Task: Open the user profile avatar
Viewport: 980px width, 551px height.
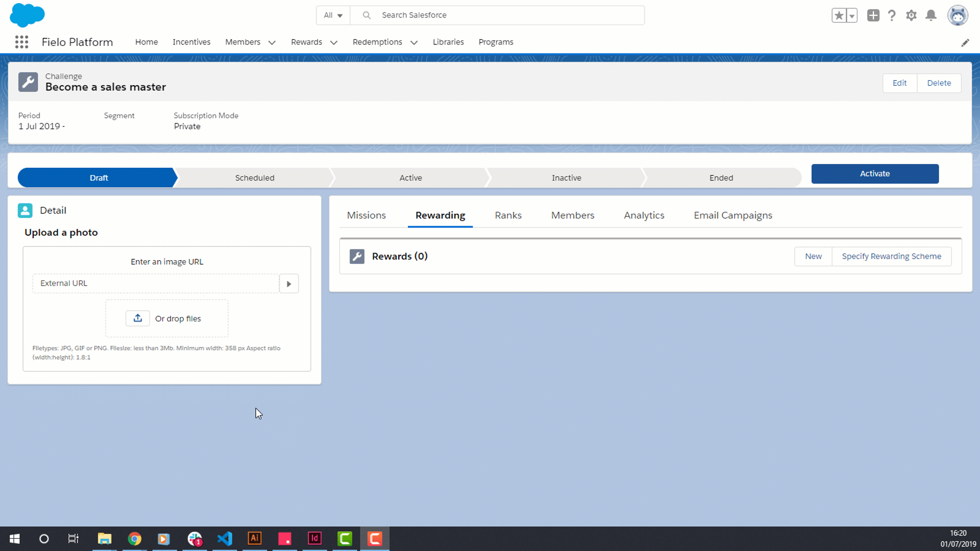Action: coord(958,15)
